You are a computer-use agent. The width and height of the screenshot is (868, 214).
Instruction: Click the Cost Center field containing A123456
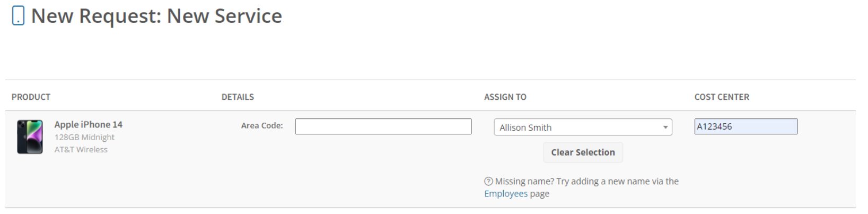pos(746,126)
